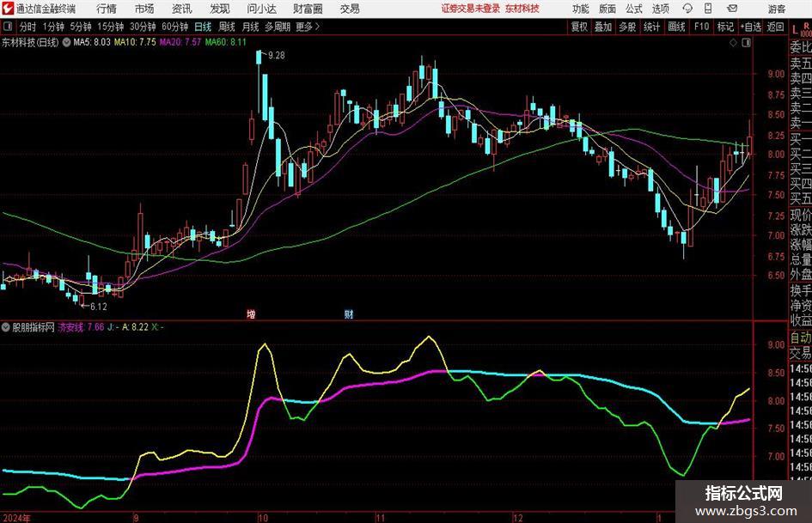The width and height of the screenshot is (812, 523).
Task: Click the MA5: 8.03 value label
Action: click(92, 42)
